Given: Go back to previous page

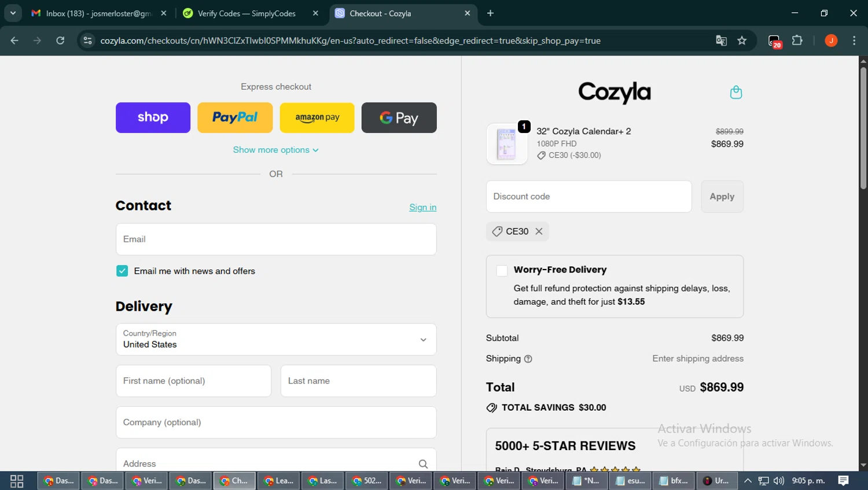Looking at the screenshot, I should tap(14, 40).
